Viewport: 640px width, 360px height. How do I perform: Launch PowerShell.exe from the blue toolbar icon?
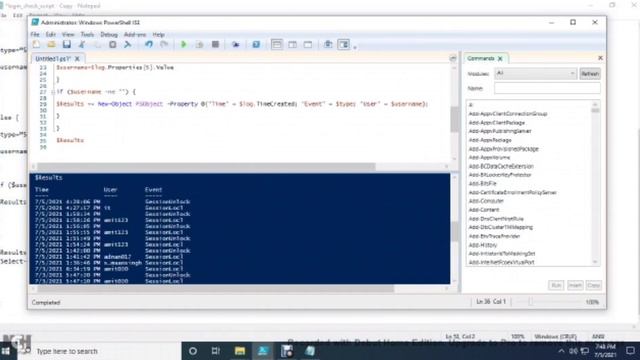point(256,44)
